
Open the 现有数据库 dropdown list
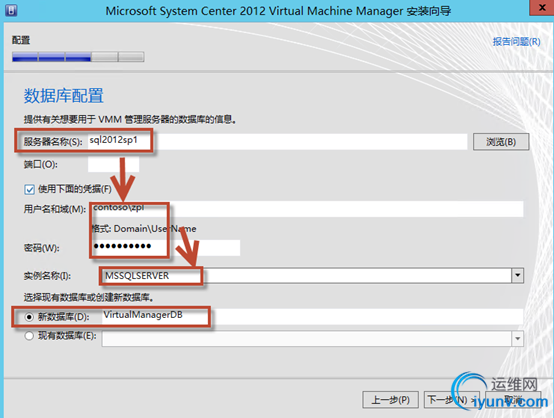tap(518, 338)
